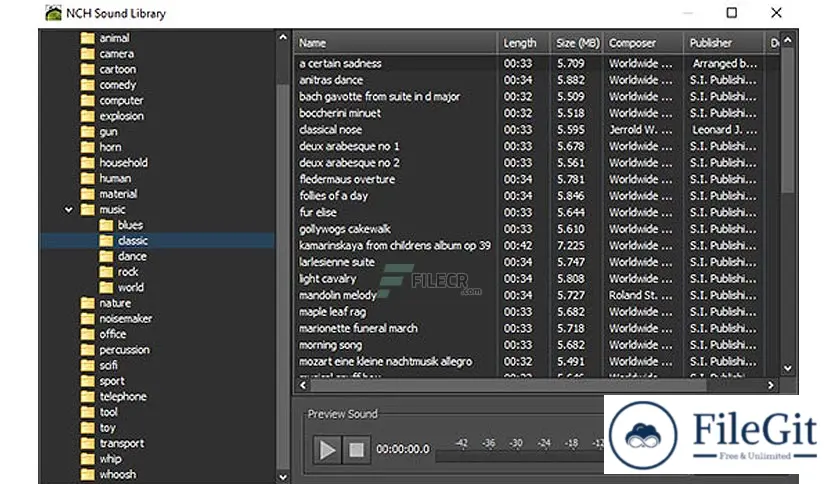Select the 'follies of a day' track

point(536,196)
